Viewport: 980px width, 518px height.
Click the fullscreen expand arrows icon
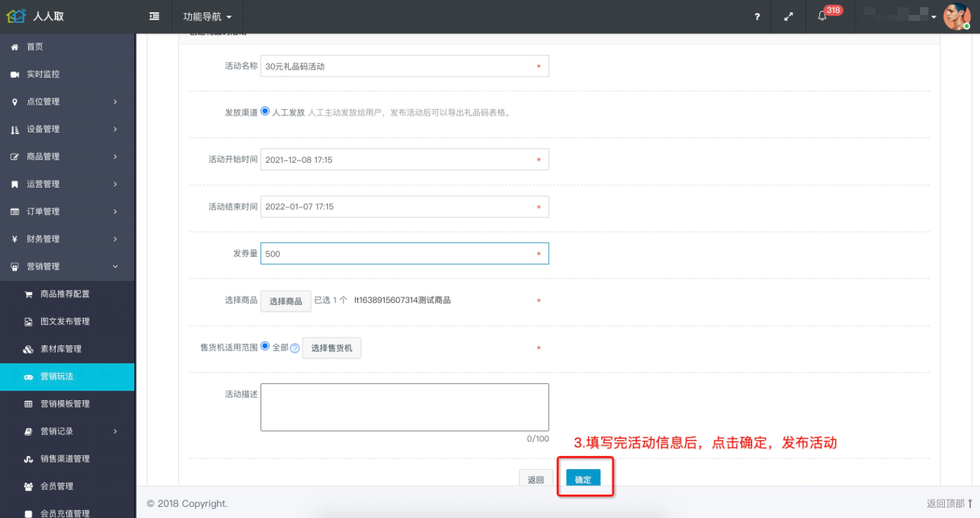coord(788,17)
